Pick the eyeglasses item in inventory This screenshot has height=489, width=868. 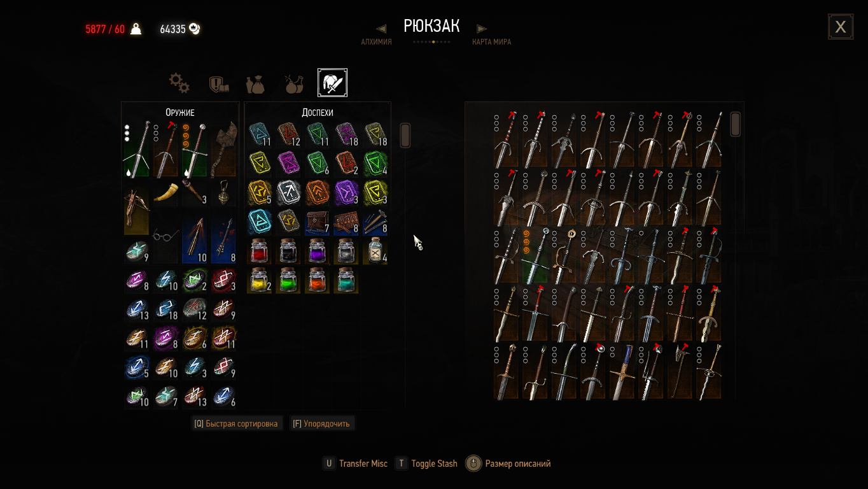point(165,237)
